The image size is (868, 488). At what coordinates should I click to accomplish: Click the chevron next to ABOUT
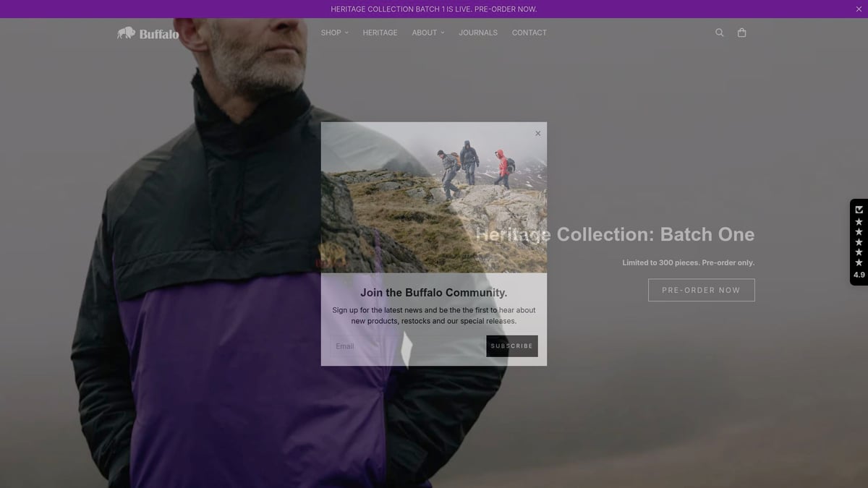pyautogui.click(x=443, y=33)
